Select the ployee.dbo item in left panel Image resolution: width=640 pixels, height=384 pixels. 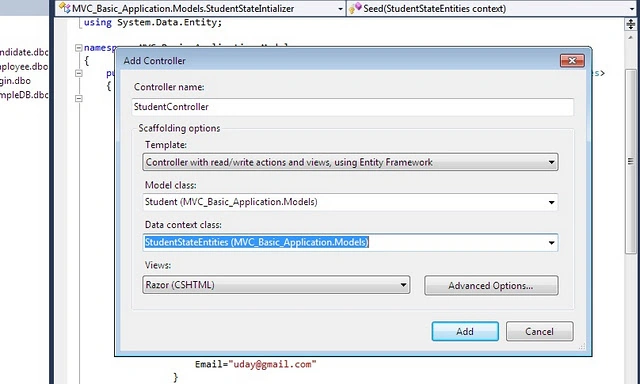tap(24, 67)
